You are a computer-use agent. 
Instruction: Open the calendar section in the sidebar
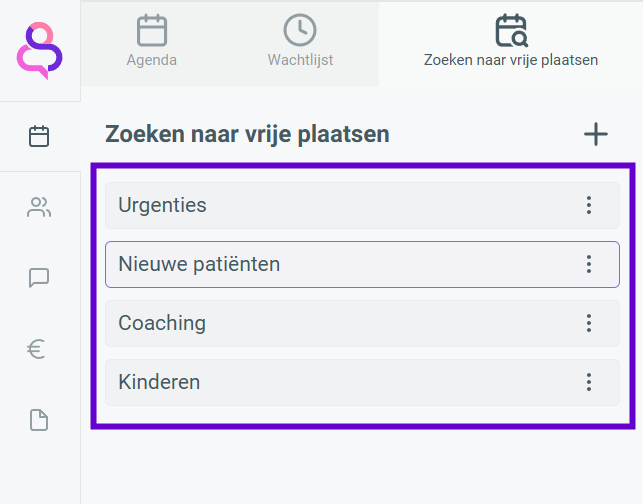(39, 136)
